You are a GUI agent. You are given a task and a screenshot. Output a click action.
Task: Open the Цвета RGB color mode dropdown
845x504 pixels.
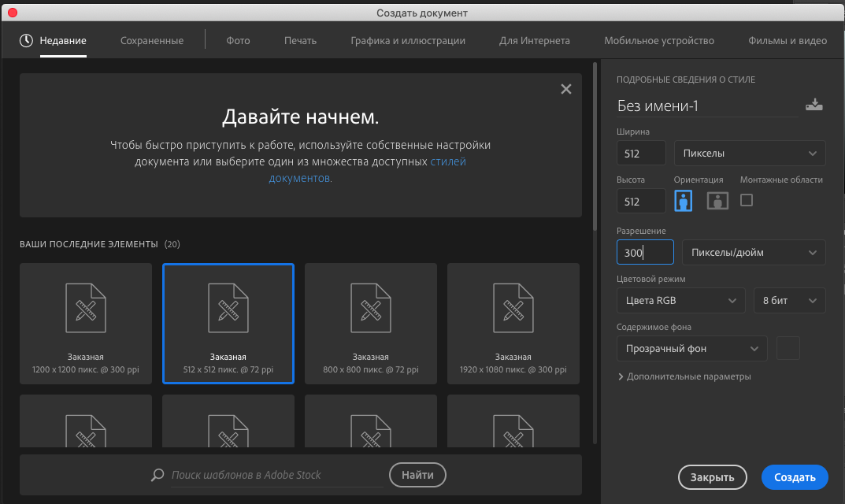(680, 300)
